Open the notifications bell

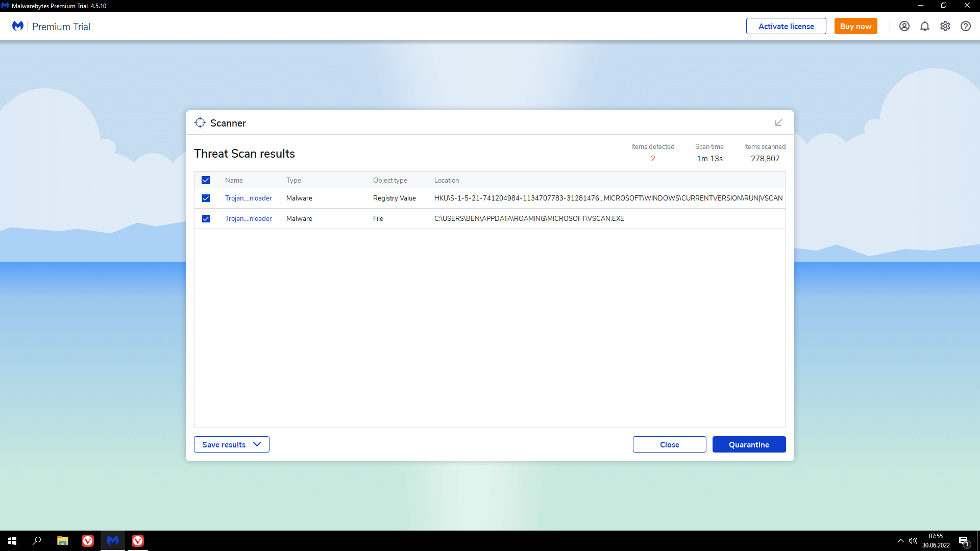point(924,26)
